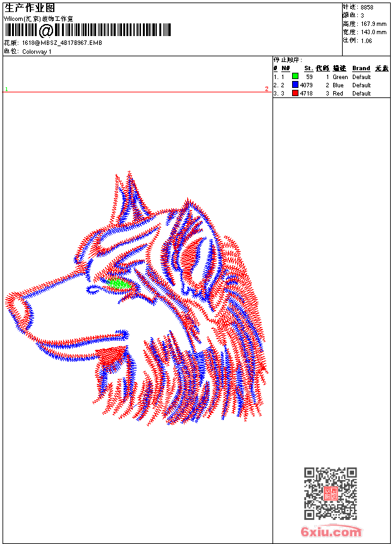Screen dimensions: 392x544
Task: Click 'Default' brand in the Green row
Action: pos(361,77)
